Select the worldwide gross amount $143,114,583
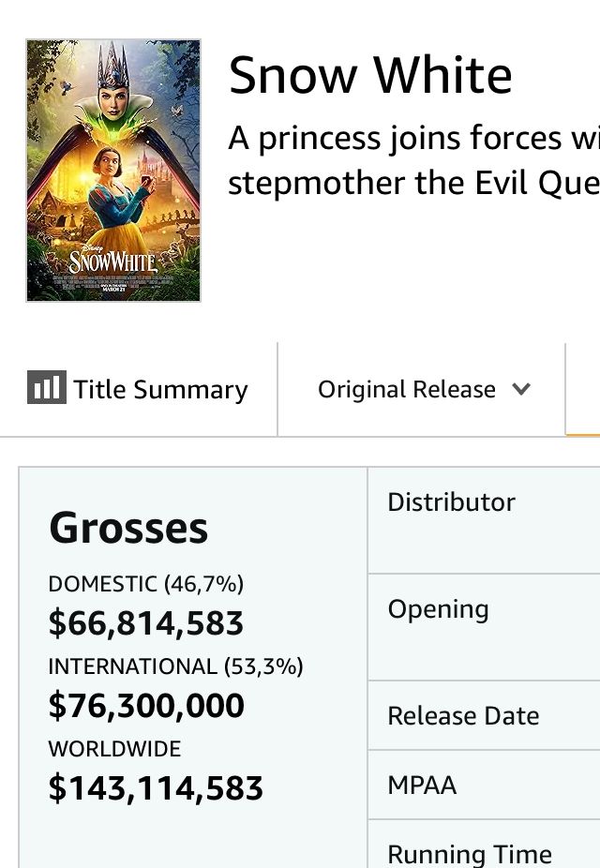 click(x=156, y=788)
